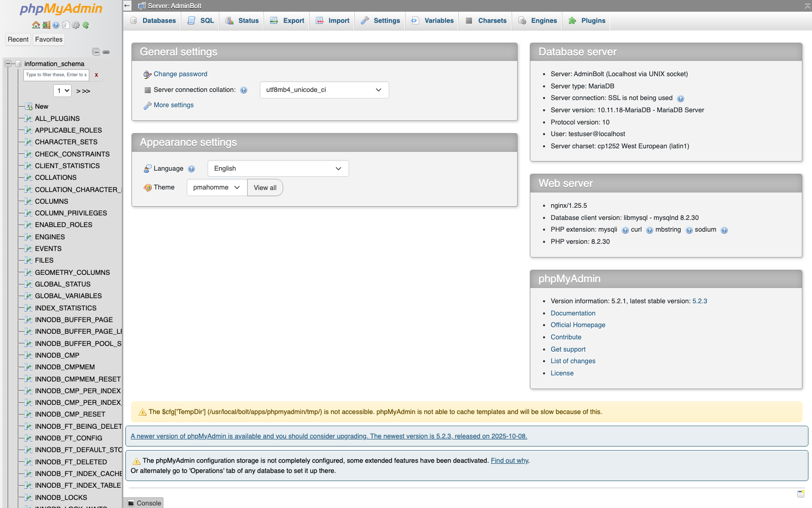The height and width of the screenshot is (508, 812).
Task: Click the EVENTS table icon
Action: click(28, 248)
